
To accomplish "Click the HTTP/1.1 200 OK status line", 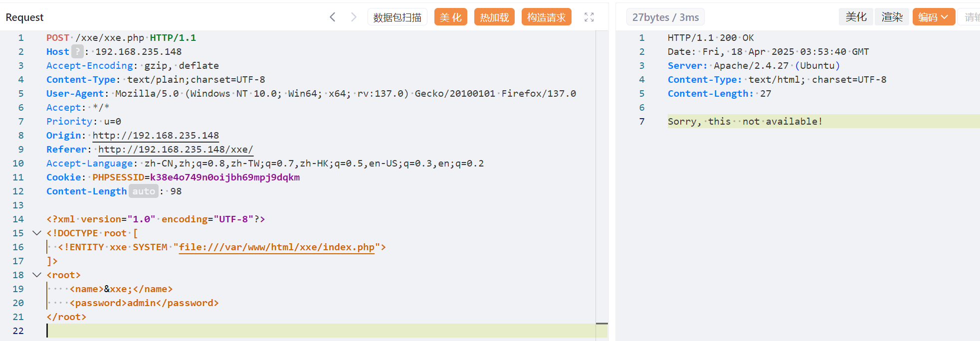I will (x=711, y=38).
